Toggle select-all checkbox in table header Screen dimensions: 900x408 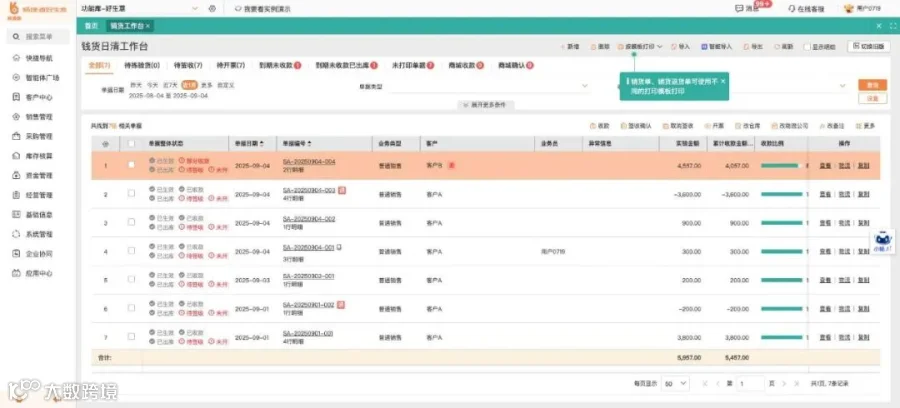[131, 143]
